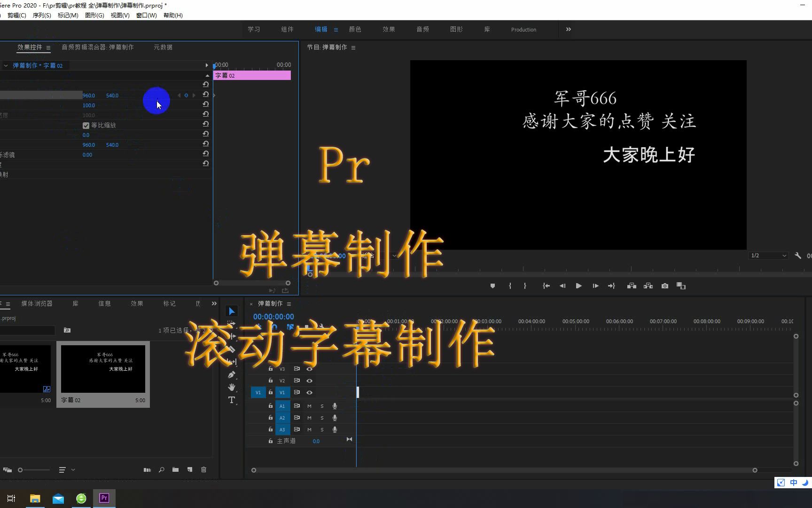
Task: Open sort order chevron dropdown
Action: click(x=73, y=470)
